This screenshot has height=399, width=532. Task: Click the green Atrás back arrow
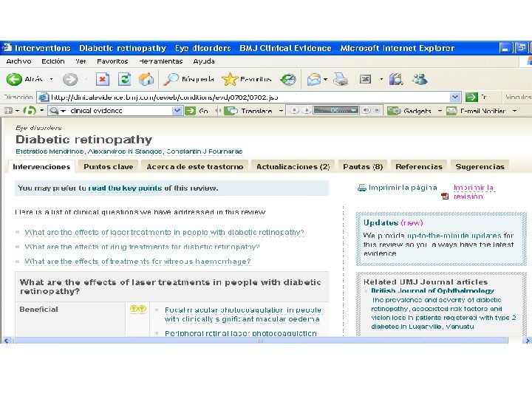tap(14, 79)
